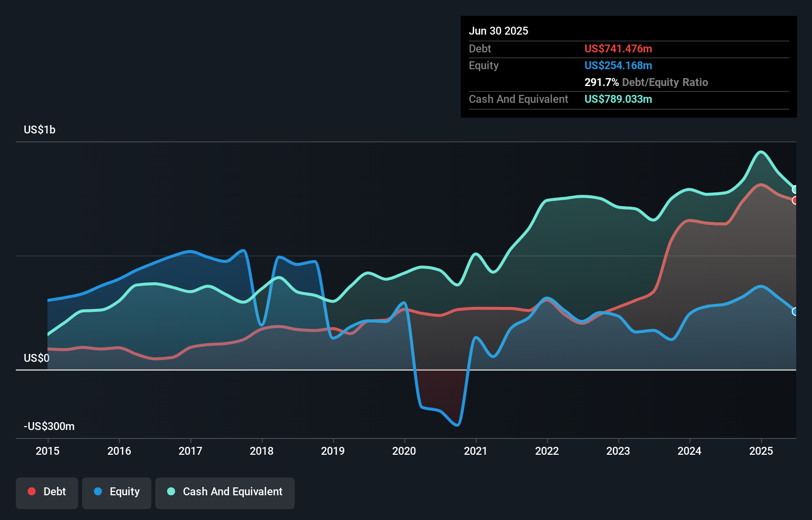Click the 2022 year label on the axis

pyautogui.click(x=547, y=451)
